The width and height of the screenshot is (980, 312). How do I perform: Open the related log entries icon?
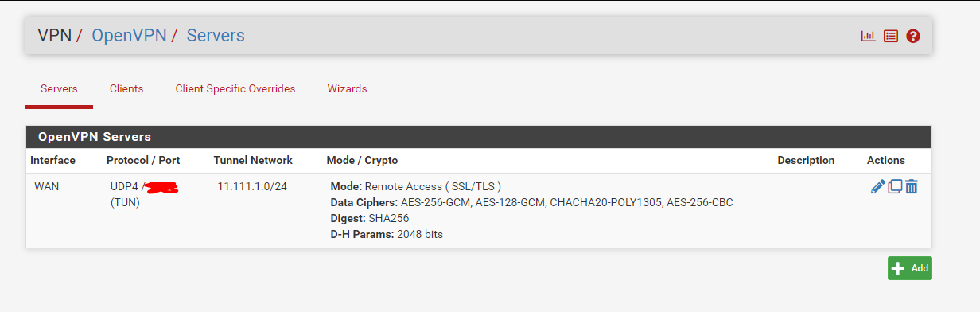891,36
